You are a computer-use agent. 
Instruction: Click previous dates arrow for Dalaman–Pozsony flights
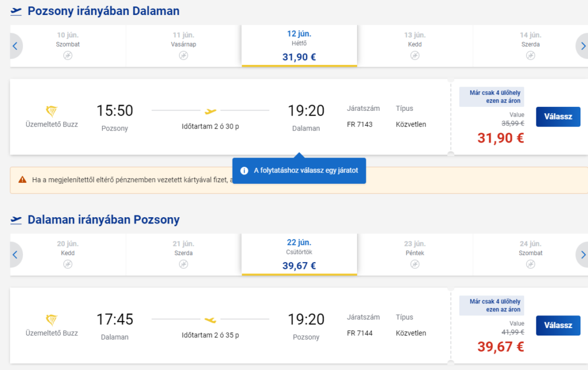coord(16,255)
